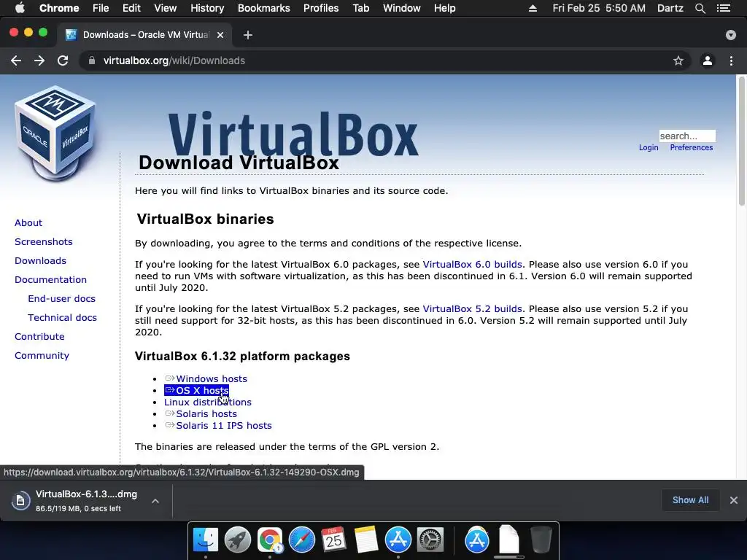Click the blank document icon in Dock
747x560 pixels.
pyautogui.click(x=508, y=540)
